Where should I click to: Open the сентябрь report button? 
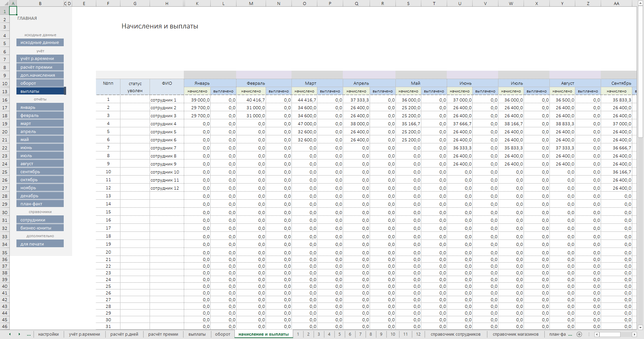click(40, 172)
